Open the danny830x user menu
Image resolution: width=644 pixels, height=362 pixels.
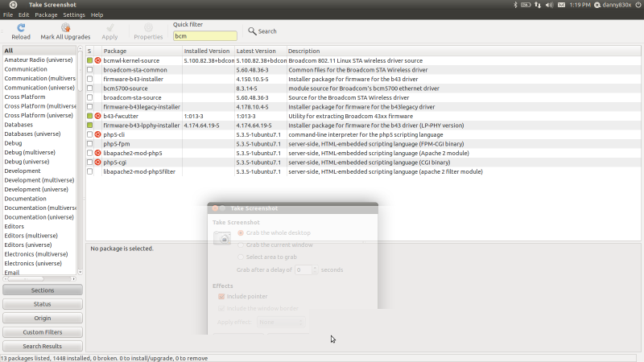613,5
